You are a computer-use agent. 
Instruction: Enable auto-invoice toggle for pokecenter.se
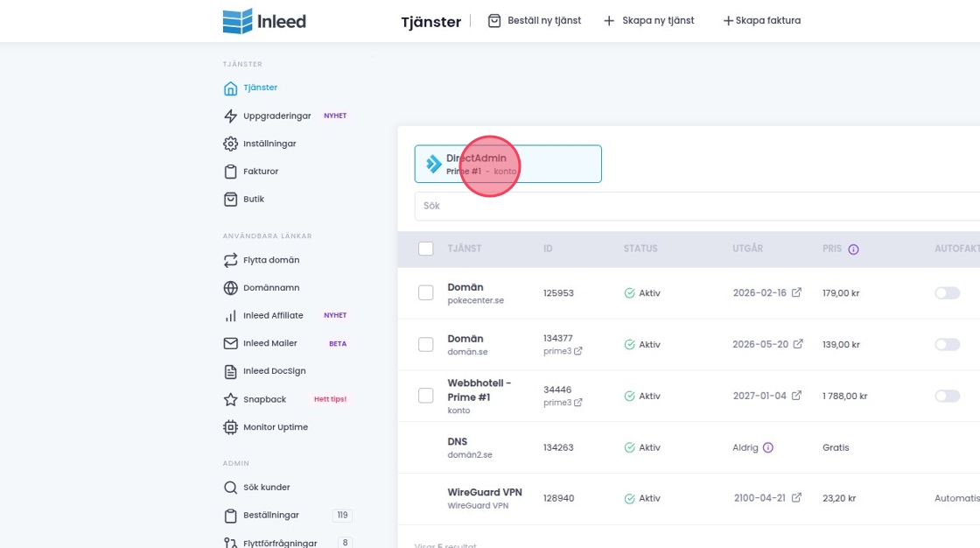(x=947, y=293)
